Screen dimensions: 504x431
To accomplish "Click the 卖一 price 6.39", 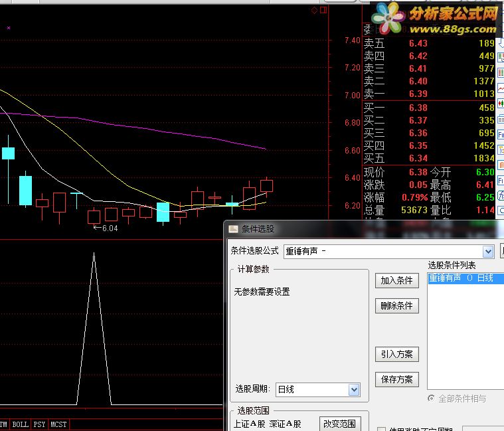I will tap(418, 94).
